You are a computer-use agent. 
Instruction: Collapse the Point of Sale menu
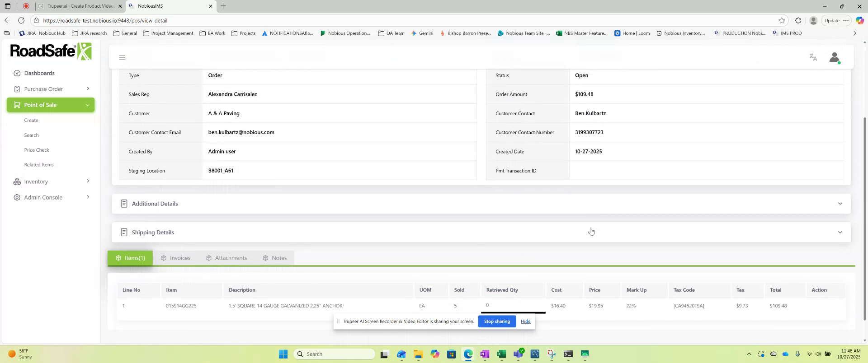point(87,105)
